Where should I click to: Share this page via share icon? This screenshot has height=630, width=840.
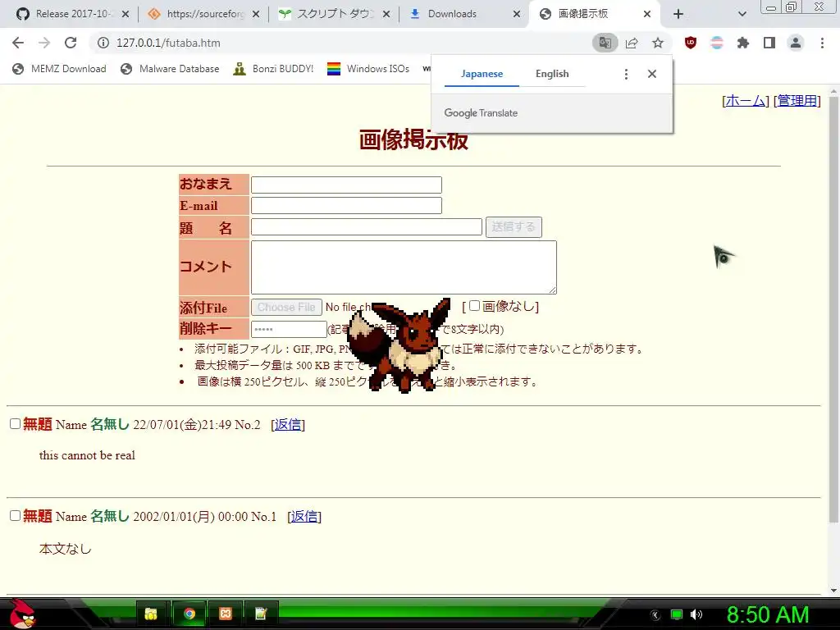(x=632, y=43)
